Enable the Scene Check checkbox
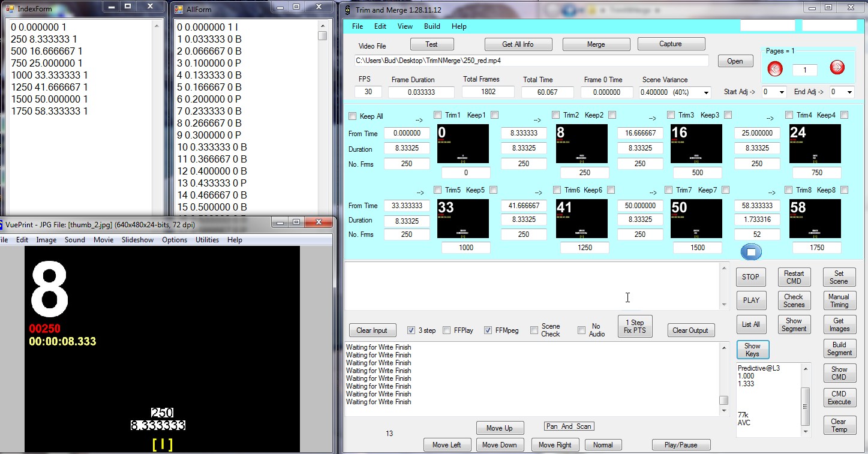 [534, 330]
